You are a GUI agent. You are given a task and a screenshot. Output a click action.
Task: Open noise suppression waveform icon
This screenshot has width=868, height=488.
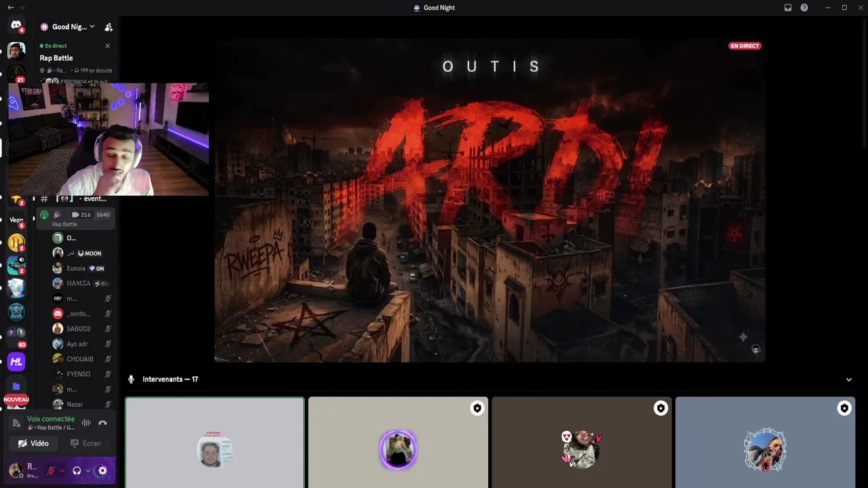(86, 423)
